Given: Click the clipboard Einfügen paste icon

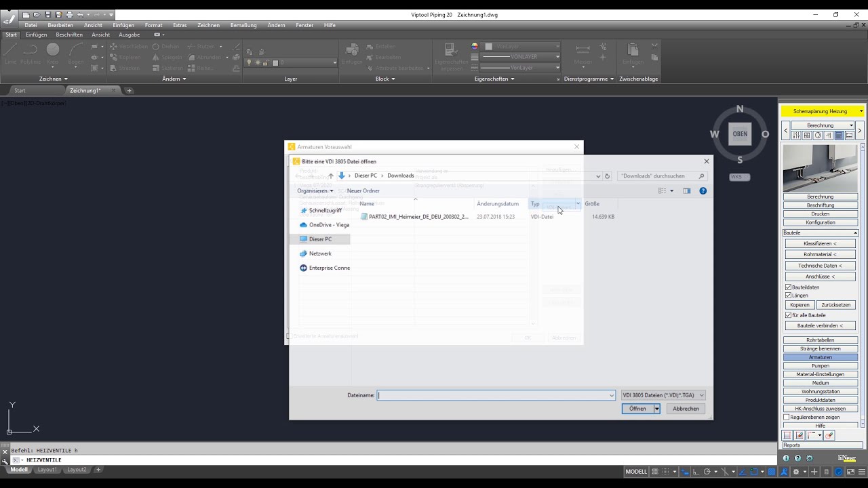Looking at the screenshot, I should (633, 54).
